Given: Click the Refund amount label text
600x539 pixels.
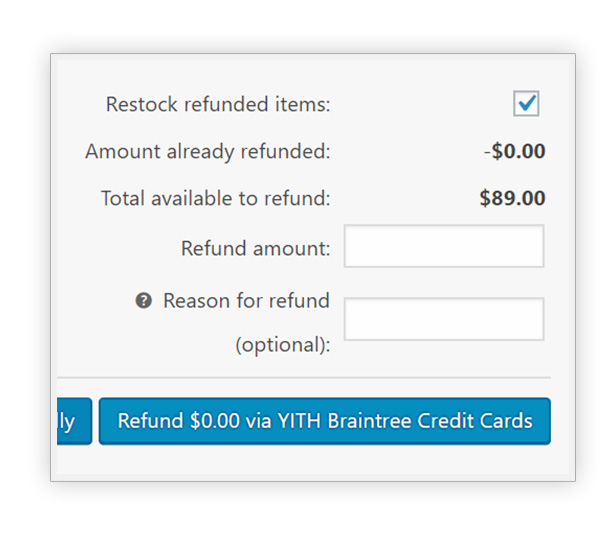Looking at the screenshot, I should coord(255,248).
